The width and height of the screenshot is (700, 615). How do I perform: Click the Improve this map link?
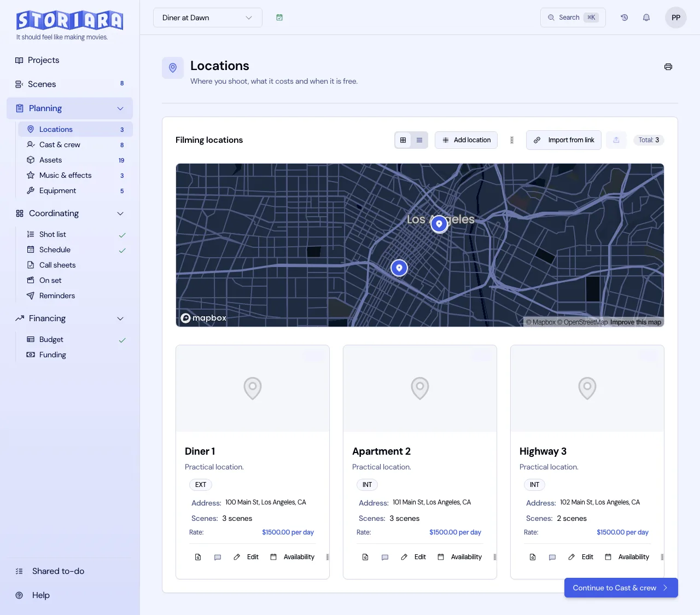coord(635,322)
